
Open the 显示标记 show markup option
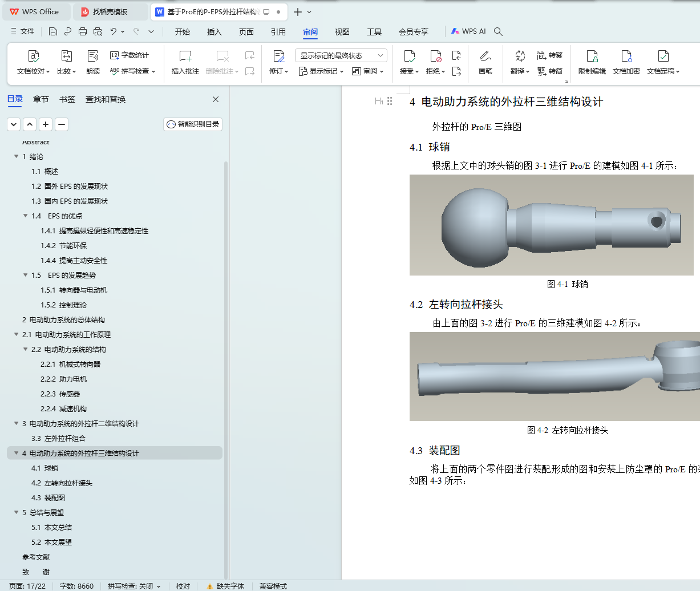321,71
